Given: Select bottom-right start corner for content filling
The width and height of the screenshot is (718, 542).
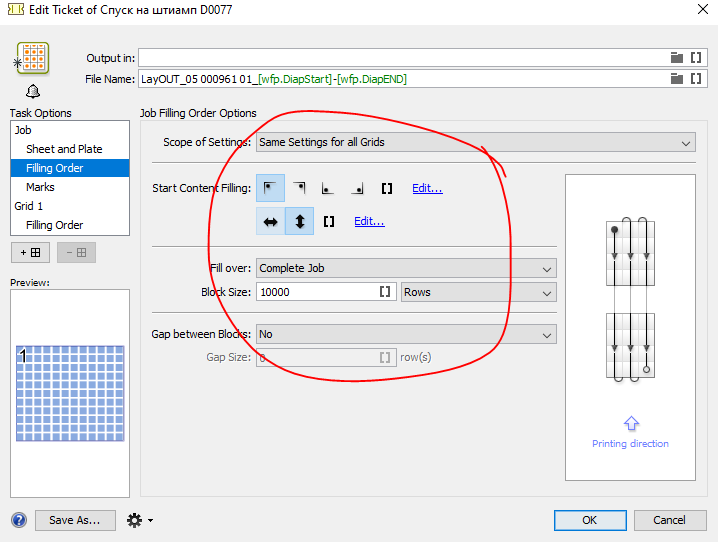Looking at the screenshot, I should tap(357, 188).
